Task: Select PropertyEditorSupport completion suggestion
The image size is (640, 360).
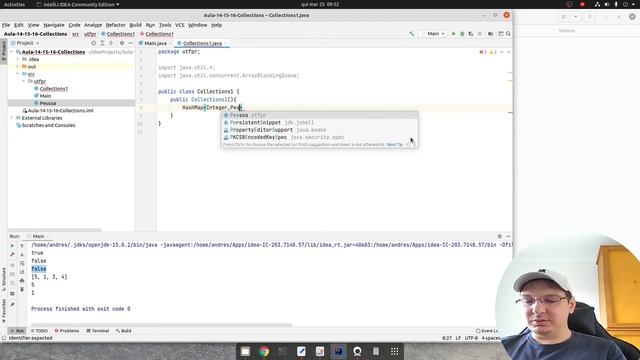Action: pos(320,130)
